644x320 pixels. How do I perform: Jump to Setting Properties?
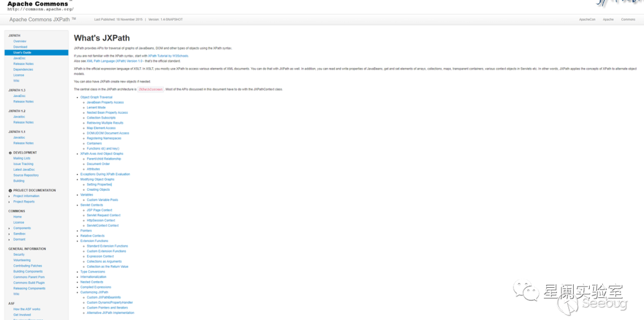tap(99, 185)
